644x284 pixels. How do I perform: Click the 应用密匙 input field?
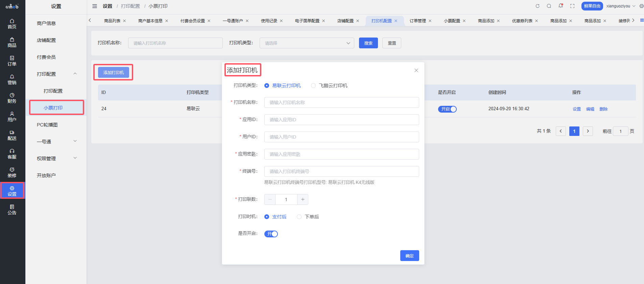(x=341, y=154)
